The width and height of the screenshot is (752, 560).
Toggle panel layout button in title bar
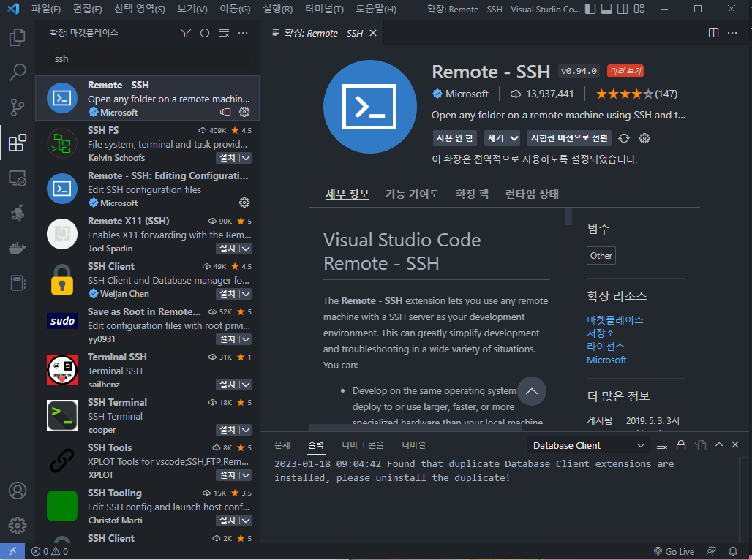pos(606,9)
